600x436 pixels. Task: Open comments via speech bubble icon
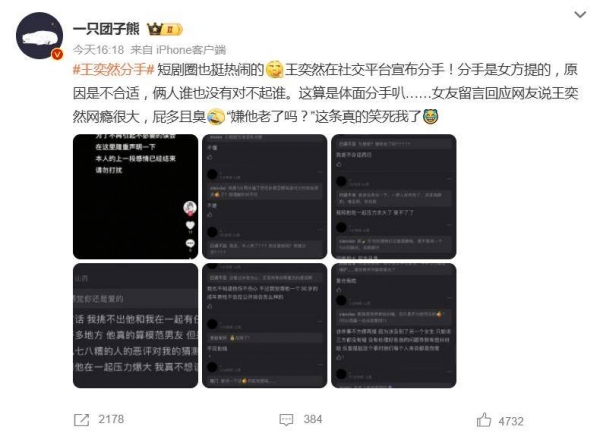tap(286, 420)
